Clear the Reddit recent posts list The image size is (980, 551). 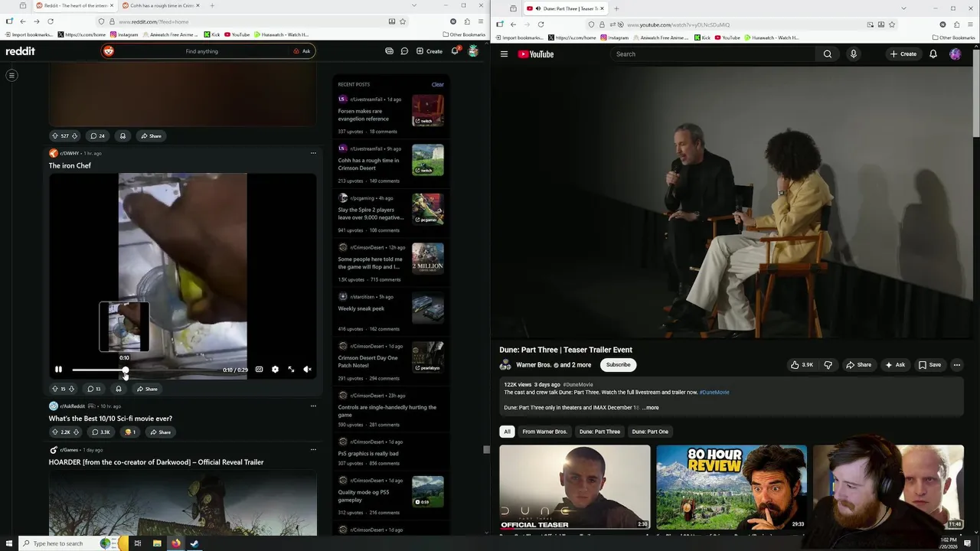(437, 84)
